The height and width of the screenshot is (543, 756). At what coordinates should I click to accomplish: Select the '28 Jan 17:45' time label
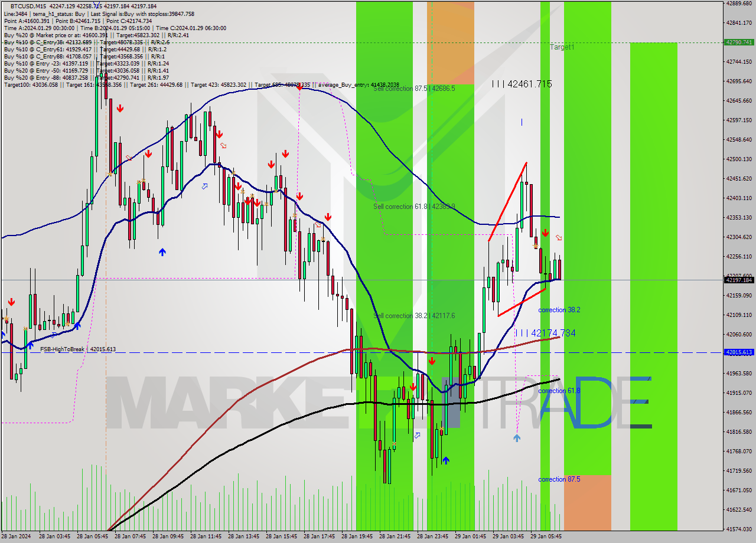coord(319,537)
